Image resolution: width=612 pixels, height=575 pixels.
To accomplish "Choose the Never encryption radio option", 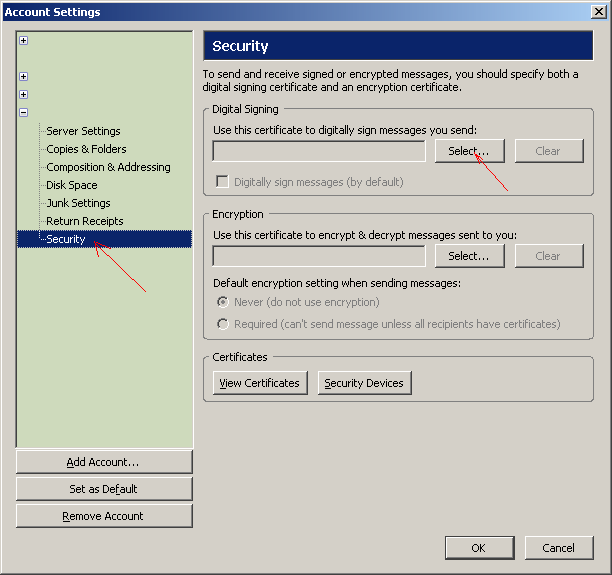I will tap(223, 302).
